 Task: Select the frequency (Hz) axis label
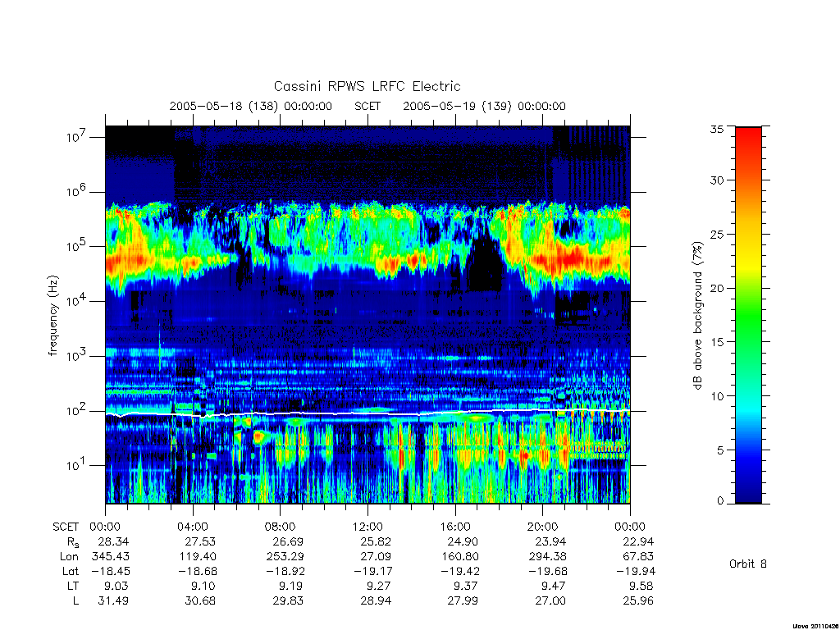click(52, 316)
